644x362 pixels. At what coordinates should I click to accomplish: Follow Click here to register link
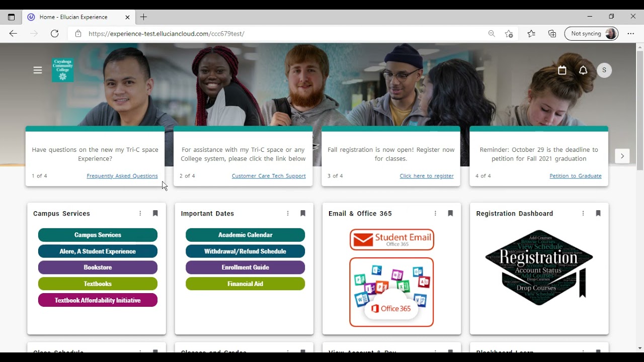tap(427, 176)
